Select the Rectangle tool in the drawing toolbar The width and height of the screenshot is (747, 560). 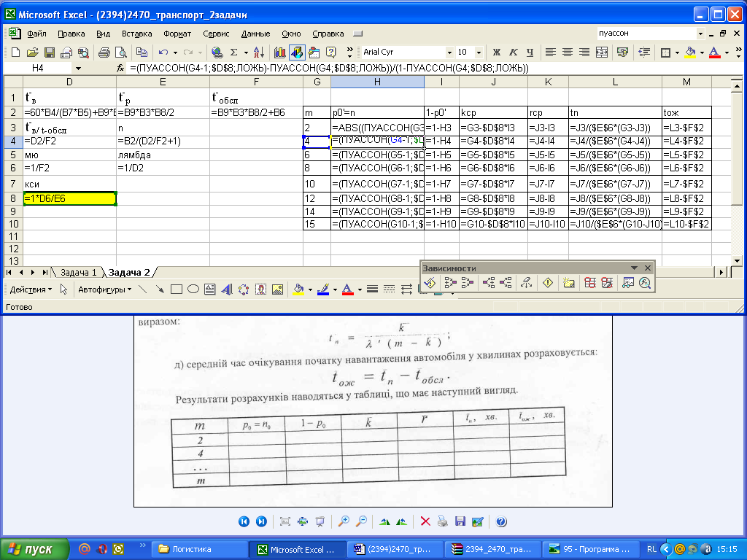(176, 289)
